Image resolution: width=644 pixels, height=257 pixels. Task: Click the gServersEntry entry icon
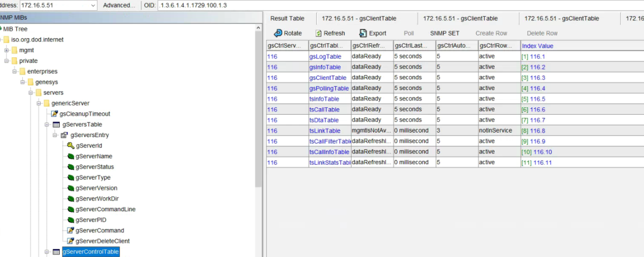pyautogui.click(x=64, y=135)
